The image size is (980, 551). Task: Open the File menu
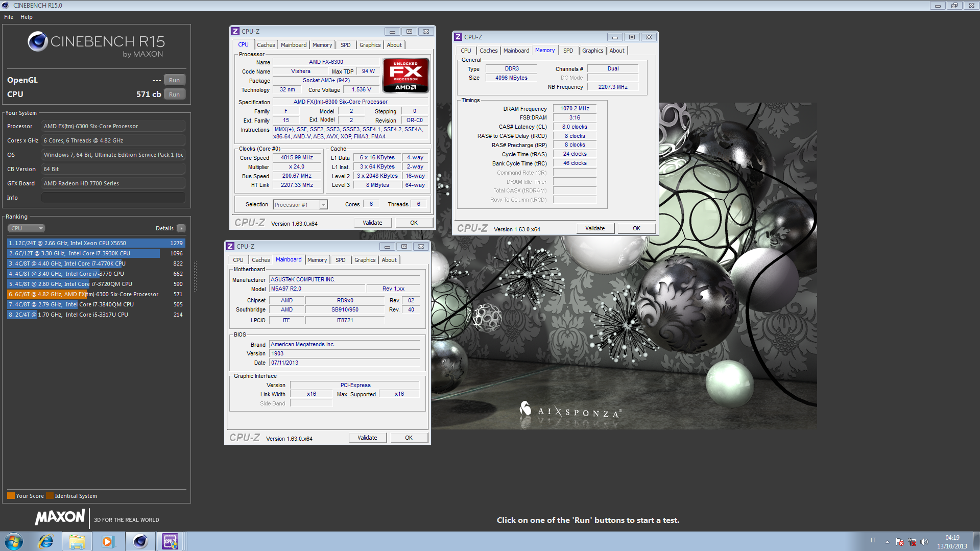[x=9, y=17]
